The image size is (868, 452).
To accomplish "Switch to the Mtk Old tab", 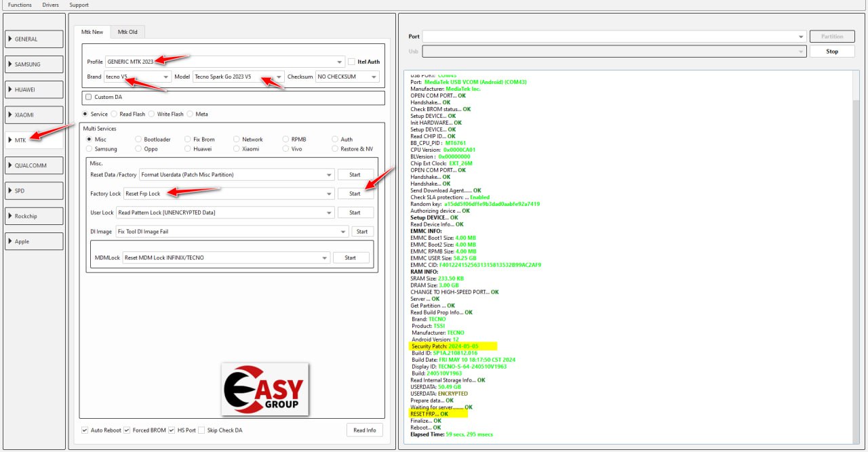I will [x=127, y=32].
